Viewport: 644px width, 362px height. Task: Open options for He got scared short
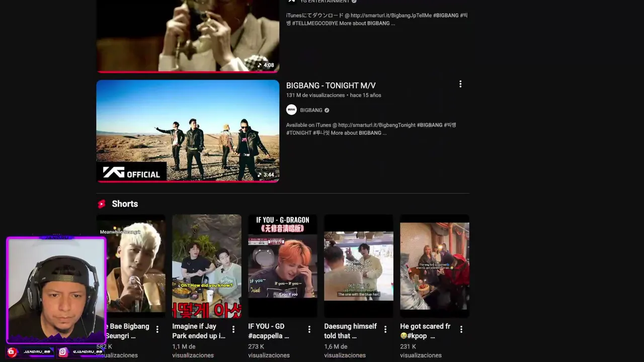tap(461, 329)
